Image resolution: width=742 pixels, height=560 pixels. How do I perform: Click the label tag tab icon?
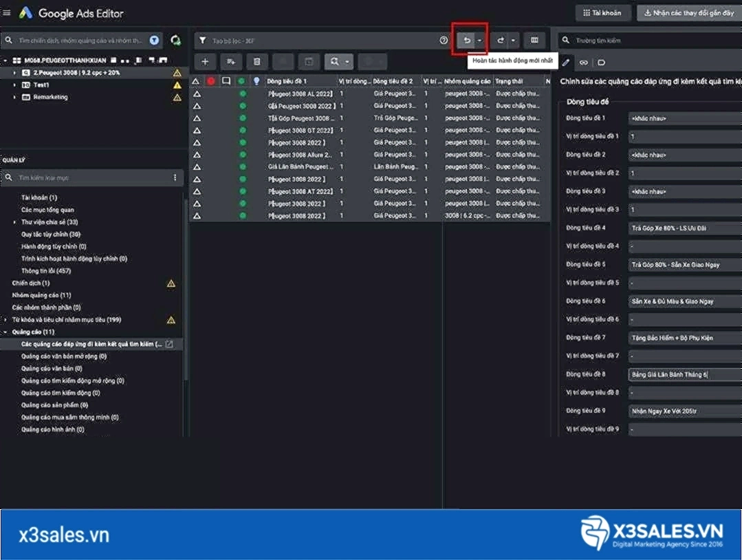click(601, 63)
